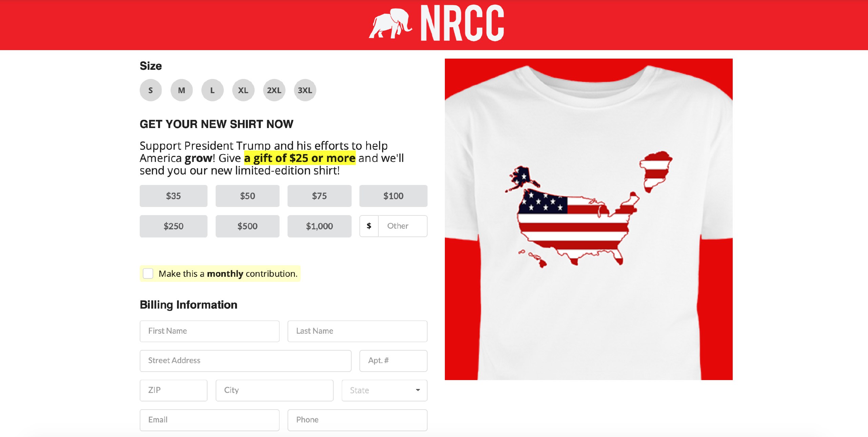The width and height of the screenshot is (868, 437).
Task: Choose the L size option
Action: click(212, 90)
